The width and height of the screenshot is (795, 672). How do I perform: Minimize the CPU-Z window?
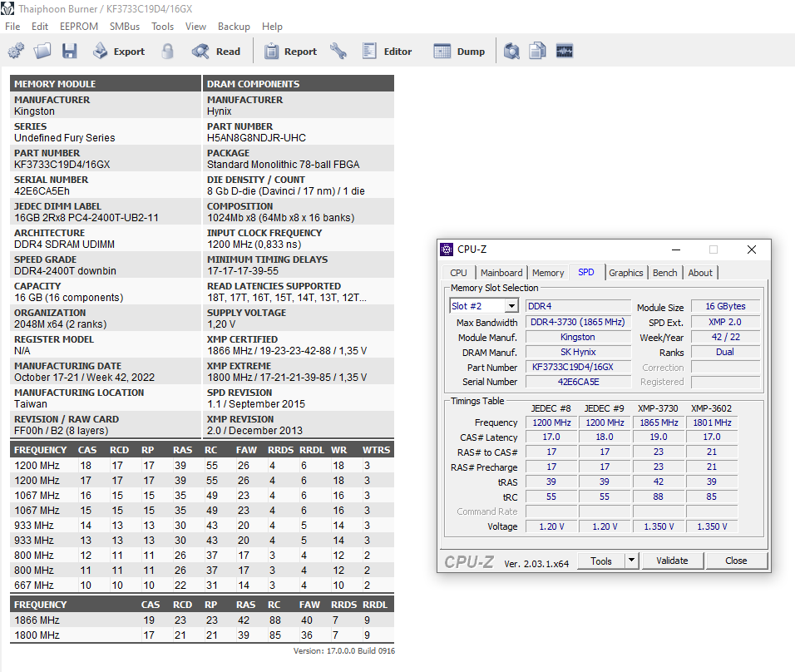[x=676, y=250]
